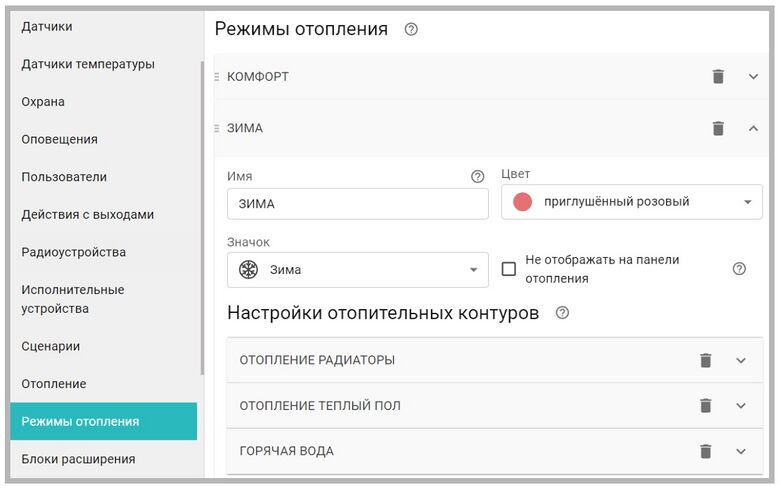Go to Сценарии in sidebar menu
The image size is (780, 489).
[51, 346]
